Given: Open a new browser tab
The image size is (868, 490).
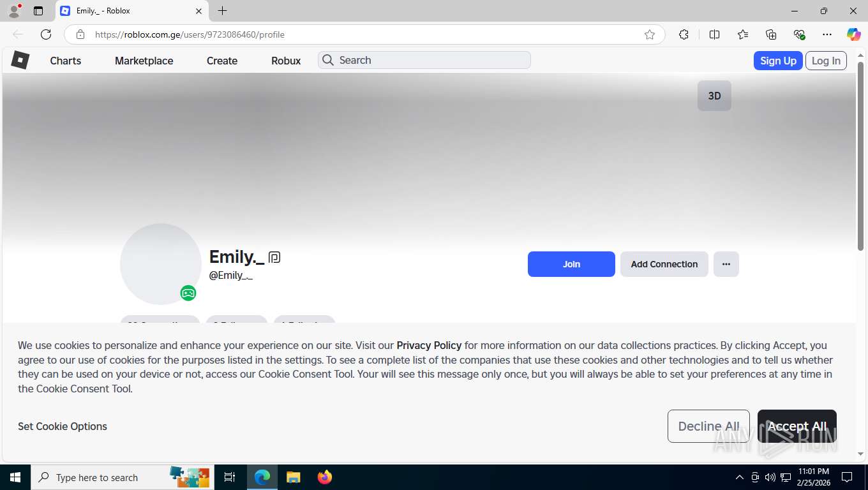Looking at the screenshot, I should coord(222,11).
